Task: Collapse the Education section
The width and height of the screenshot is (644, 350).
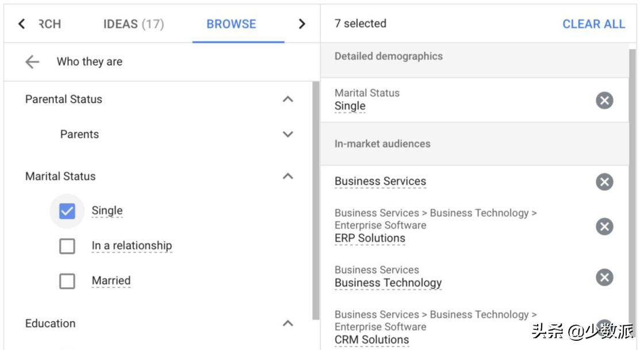Action: tap(288, 324)
